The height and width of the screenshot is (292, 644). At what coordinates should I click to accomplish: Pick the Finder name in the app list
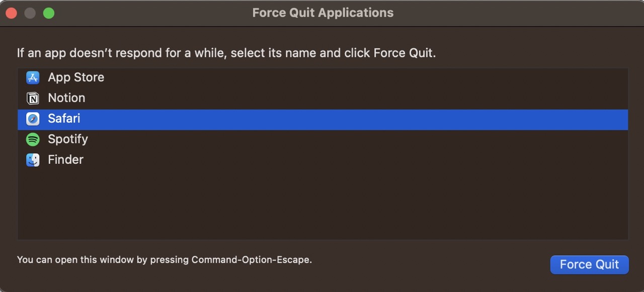(65, 160)
